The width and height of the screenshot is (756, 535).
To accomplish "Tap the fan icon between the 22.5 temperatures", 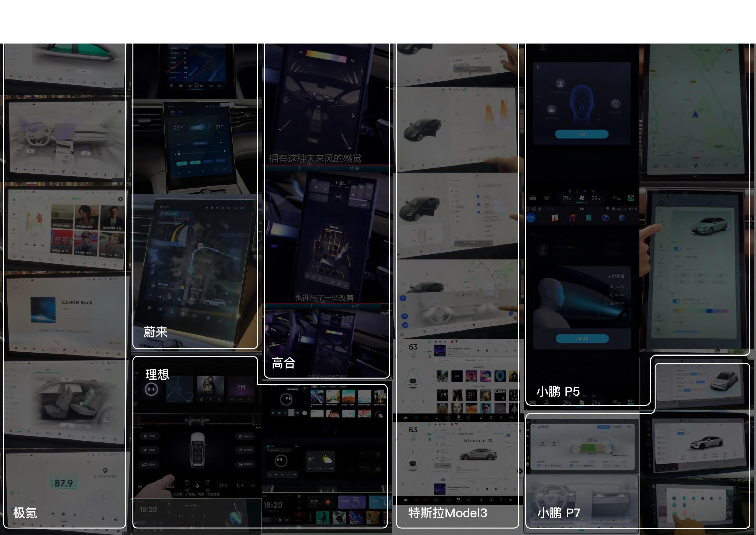I will click(x=696, y=166).
